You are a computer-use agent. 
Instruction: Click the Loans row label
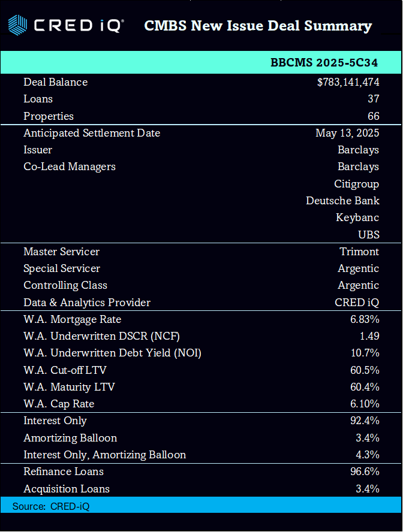(38, 99)
